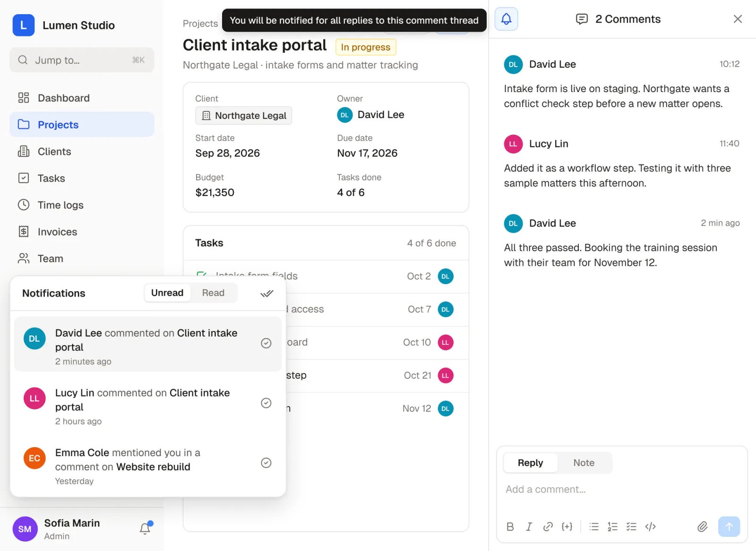
Task: Show Unread notifications
Action: point(167,293)
